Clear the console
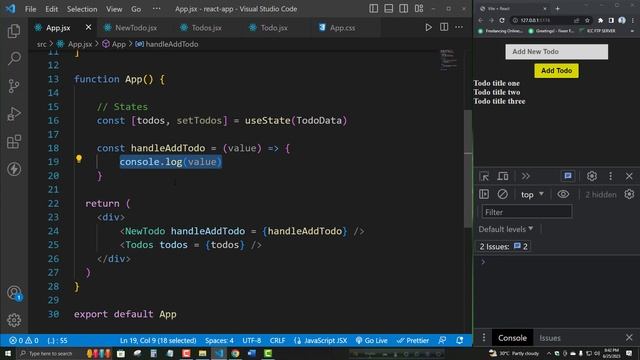 [x=502, y=194]
